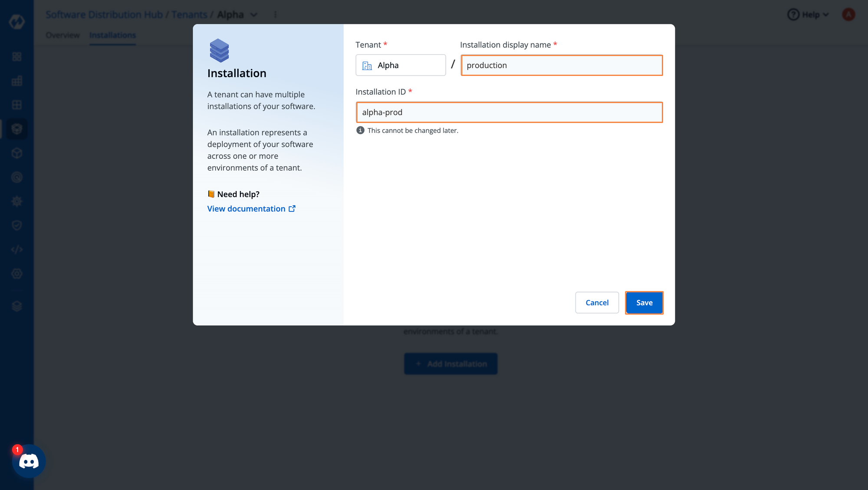Click Save to confirm installation
868x490 pixels.
644,302
